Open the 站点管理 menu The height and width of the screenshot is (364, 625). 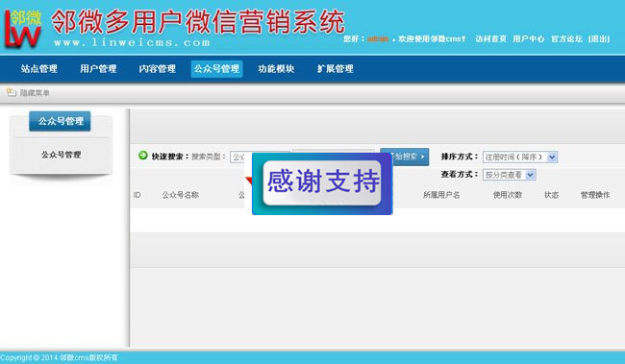coord(39,69)
